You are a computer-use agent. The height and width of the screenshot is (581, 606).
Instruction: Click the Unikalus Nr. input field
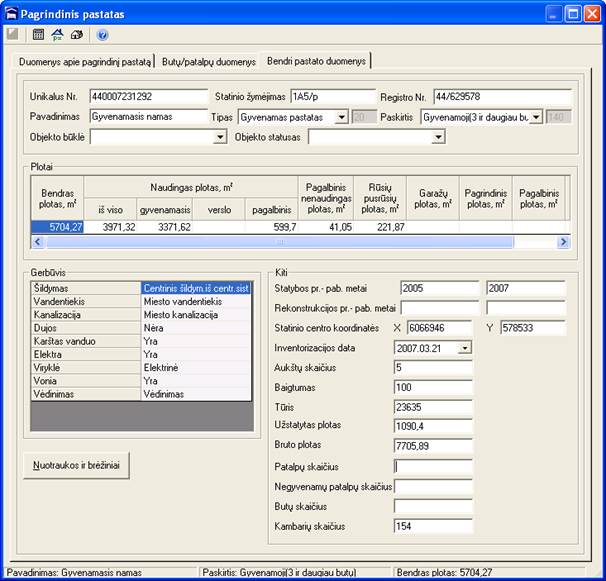[x=149, y=97]
